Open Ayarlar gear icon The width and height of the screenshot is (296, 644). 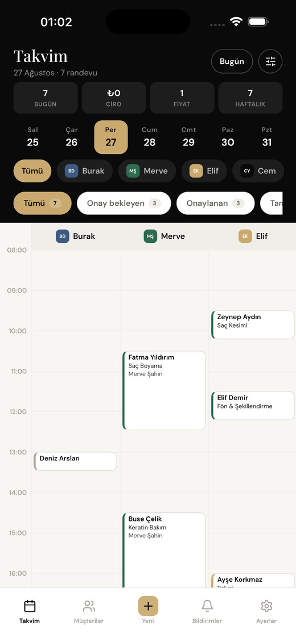pos(266,606)
